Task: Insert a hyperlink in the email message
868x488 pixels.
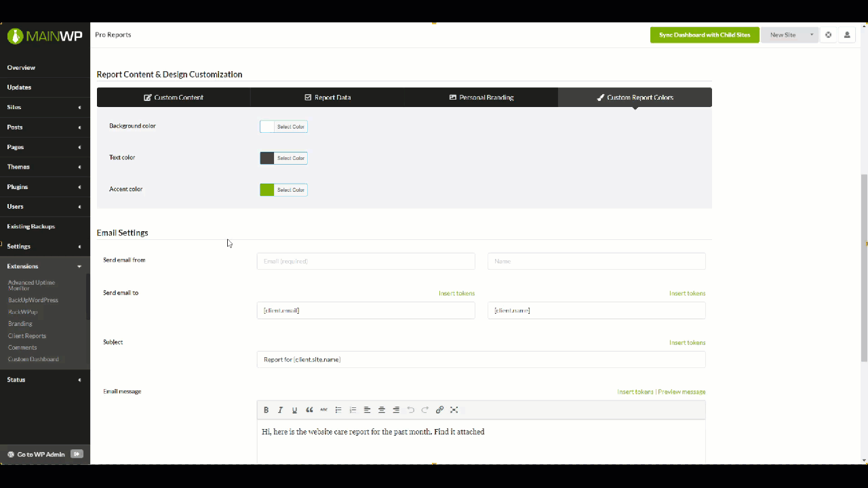Action: [x=439, y=409]
